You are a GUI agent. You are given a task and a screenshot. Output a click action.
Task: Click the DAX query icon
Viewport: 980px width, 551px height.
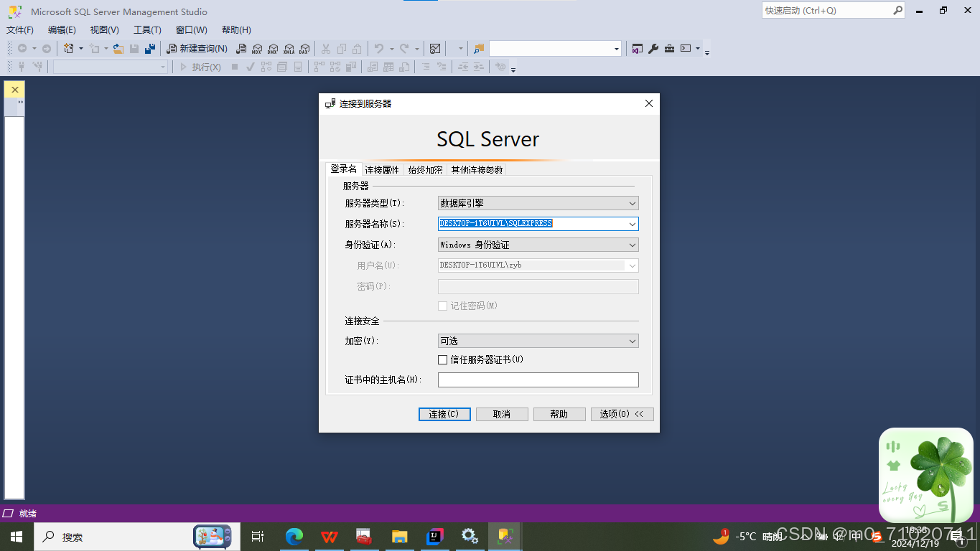[304, 49]
